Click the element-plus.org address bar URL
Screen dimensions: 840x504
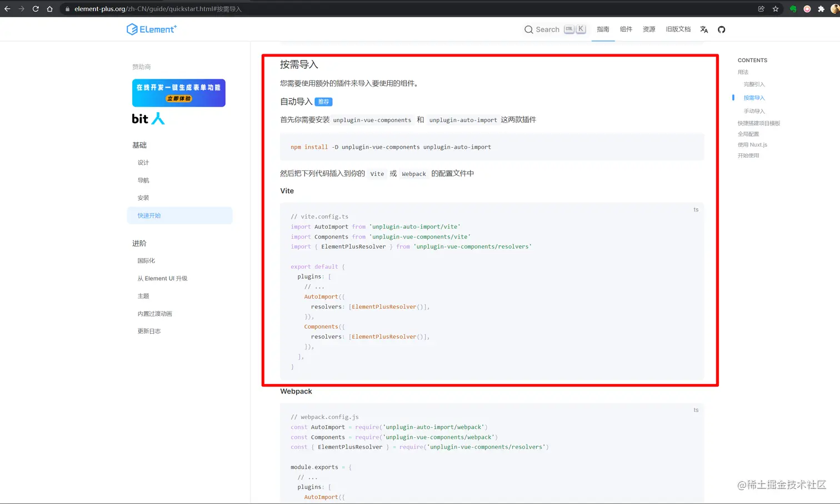click(x=158, y=9)
